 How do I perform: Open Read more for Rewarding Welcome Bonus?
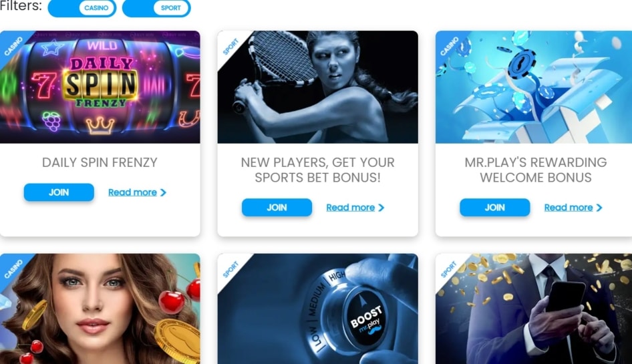click(x=569, y=208)
